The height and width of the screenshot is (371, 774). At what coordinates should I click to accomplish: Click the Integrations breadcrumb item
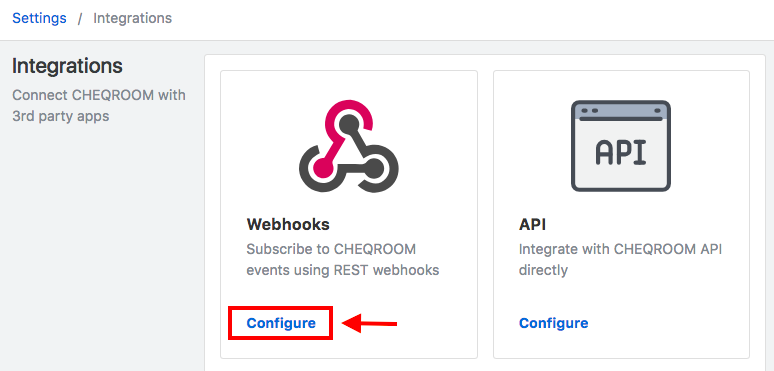[132, 18]
